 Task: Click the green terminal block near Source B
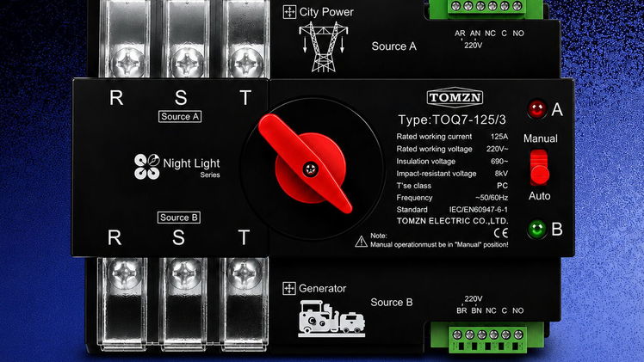(487, 337)
